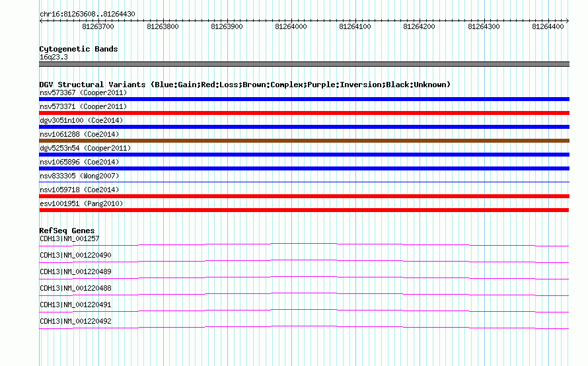The image size is (588, 366).
Task: Click ruler position 81264100
Action: 355,26
